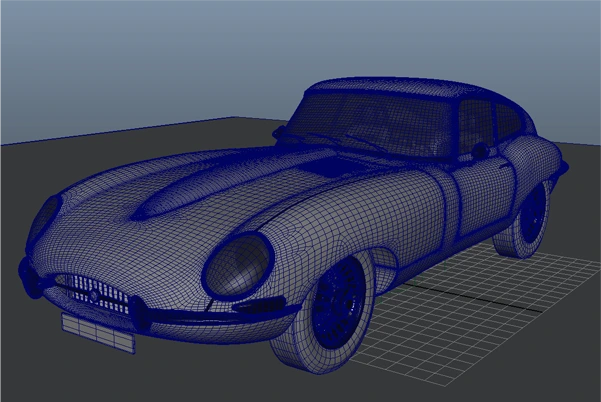This screenshot has height=402, width=601.
Task: Select the car's large oval headlight mesh
Action: [238, 266]
